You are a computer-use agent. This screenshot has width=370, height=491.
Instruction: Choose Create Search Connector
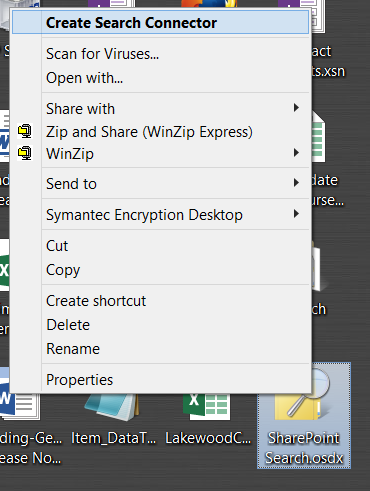coord(160,22)
